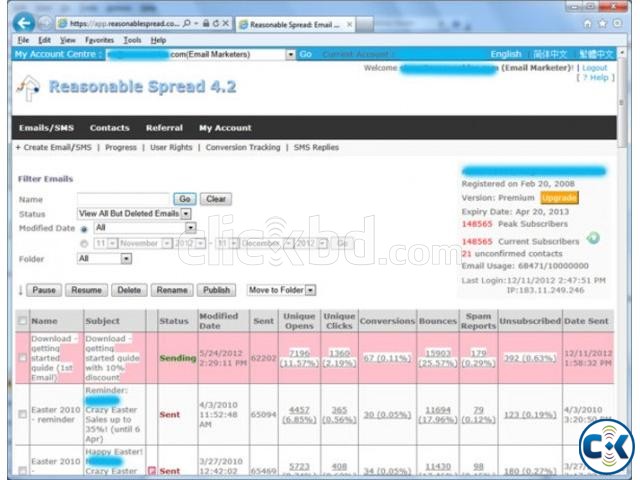This screenshot has height=480, width=640.
Task: Check the Download getting started guide row
Action: pos(22,358)
